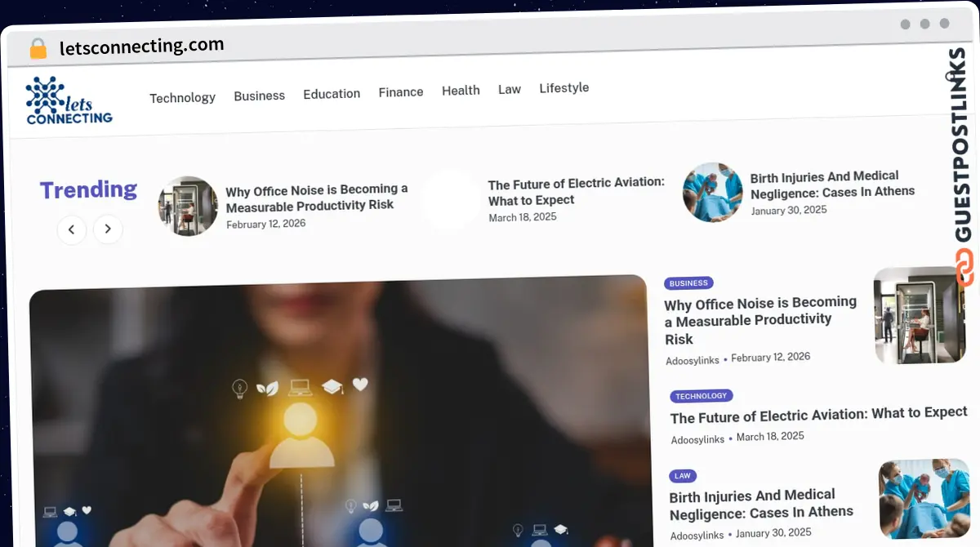The width and height of the screenshot is (980, 547).
Task: Click the Lets Connecting logo
Action: 69,100
